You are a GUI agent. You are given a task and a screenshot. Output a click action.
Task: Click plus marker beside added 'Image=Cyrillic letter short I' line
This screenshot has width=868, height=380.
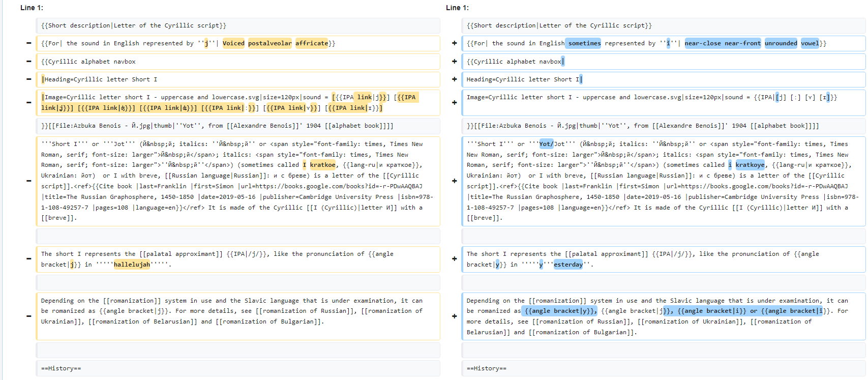coord(454,102)
